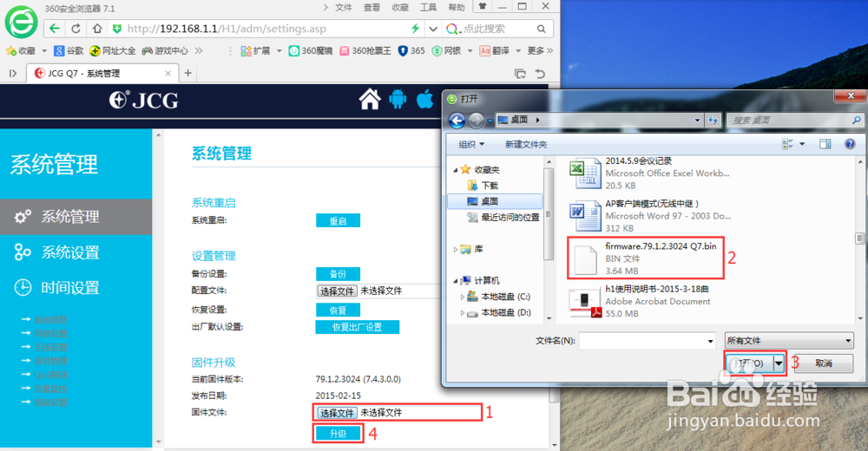Click the restore closed tab icon

coord(540,74)
